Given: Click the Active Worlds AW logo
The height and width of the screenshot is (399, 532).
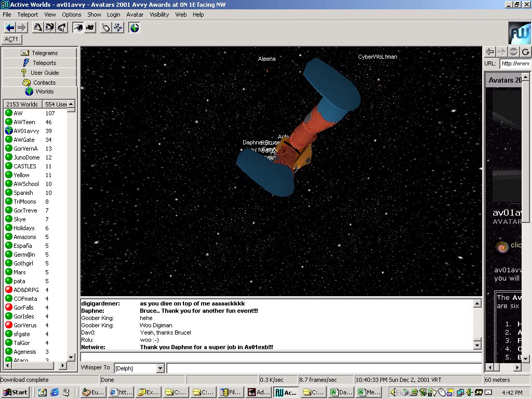Looking at the screenshot, I should 519,33.
